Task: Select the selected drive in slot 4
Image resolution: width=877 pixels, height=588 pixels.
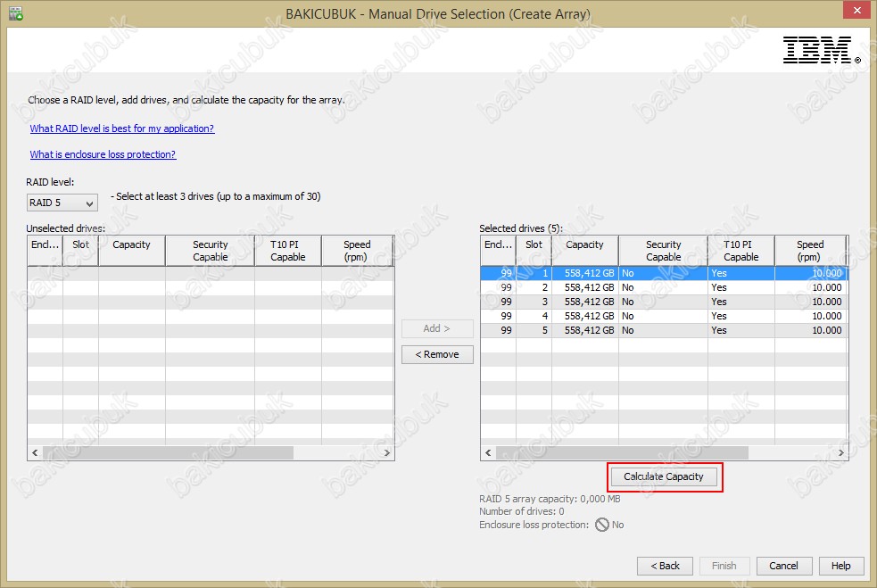Action: 664,316
